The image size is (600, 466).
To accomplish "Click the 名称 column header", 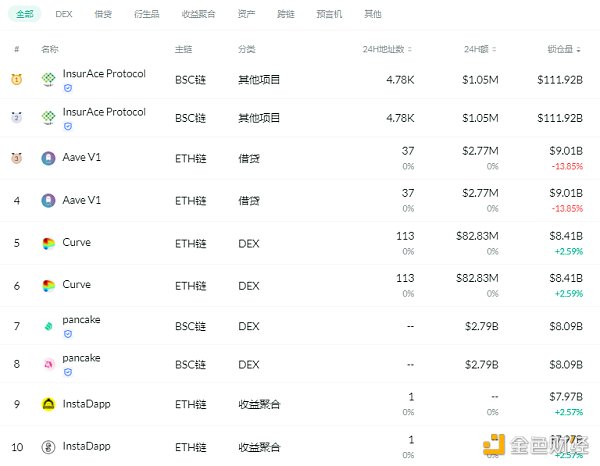I will click(50, 49).
